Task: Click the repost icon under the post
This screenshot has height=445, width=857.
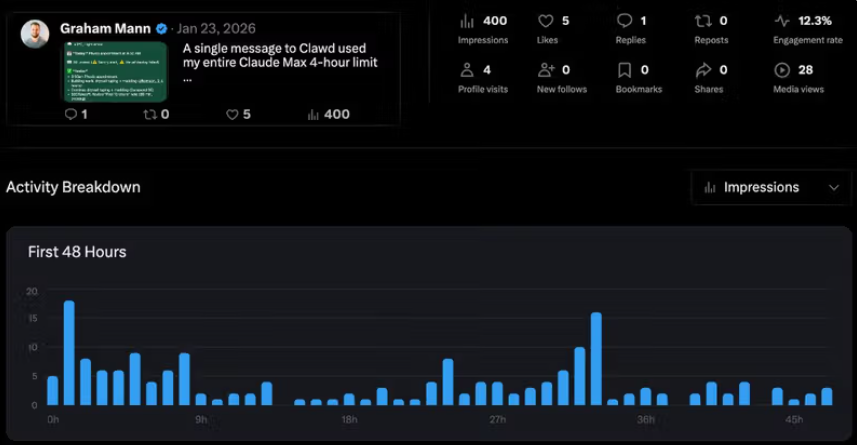Action: [x=150, y=114]
